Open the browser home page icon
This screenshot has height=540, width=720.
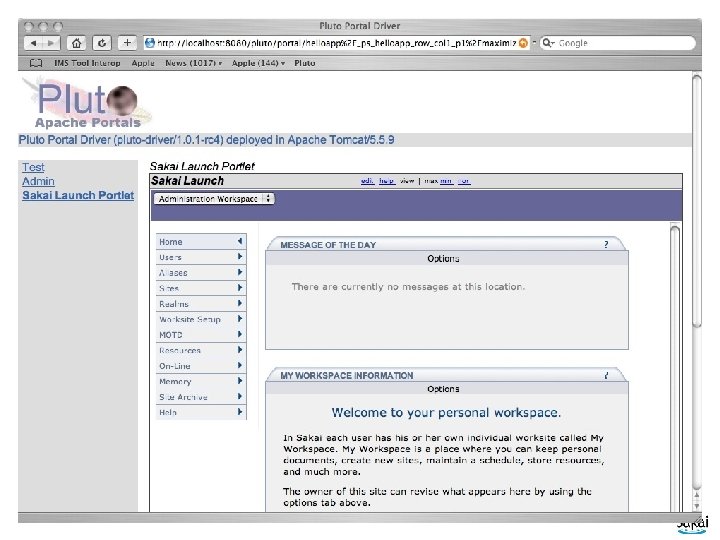76,43
